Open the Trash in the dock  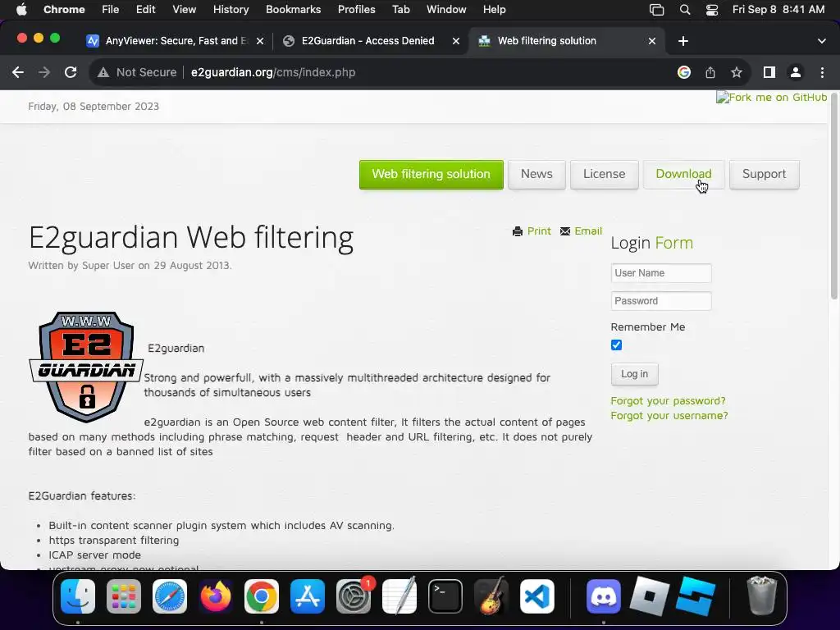tap(762, 596)
